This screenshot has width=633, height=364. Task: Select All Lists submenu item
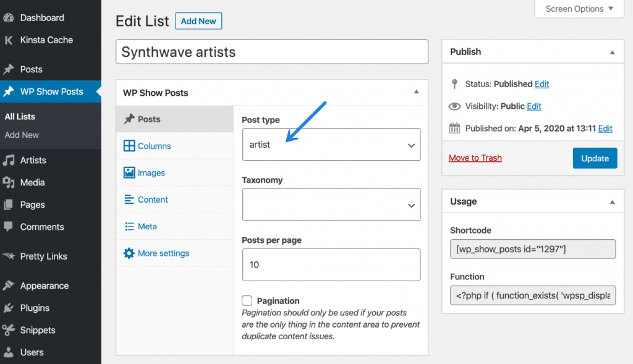point(20,117)
